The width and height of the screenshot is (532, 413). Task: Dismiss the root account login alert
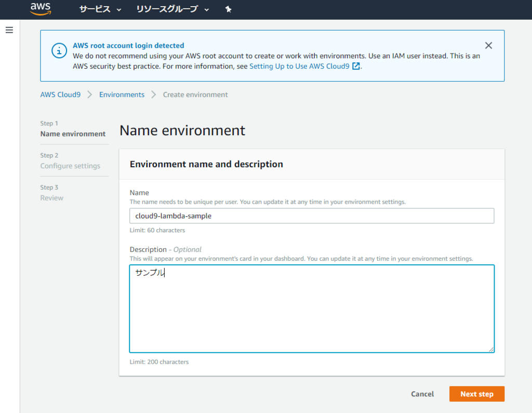point(488,46)
